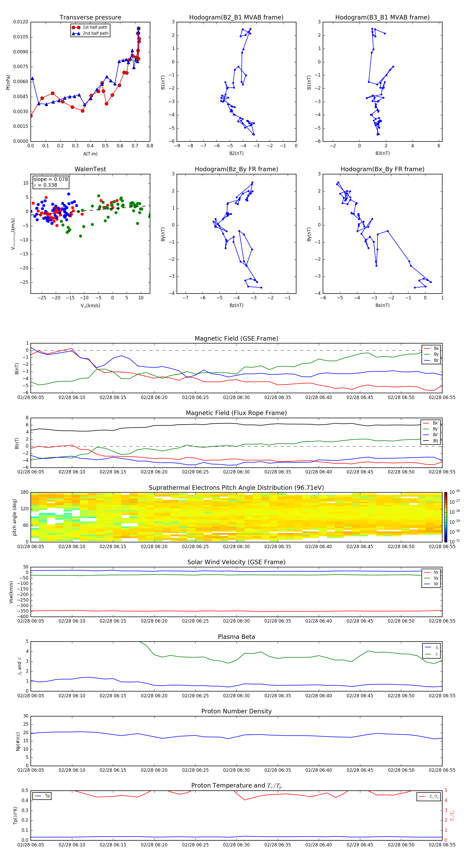473x868 pixels.
Task: Click the pitch angle spectrogram heatmap
Action: pos(236,517)
